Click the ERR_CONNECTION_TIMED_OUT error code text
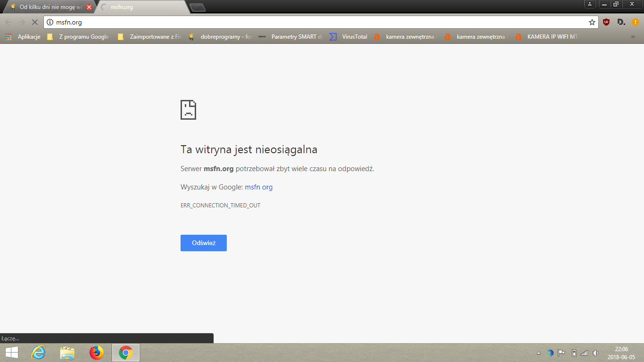Viewport: 644px width, 362px height. (220, 206)
